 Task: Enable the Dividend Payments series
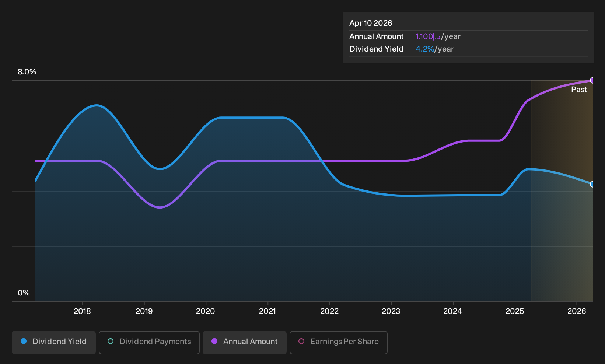(149, 343)
